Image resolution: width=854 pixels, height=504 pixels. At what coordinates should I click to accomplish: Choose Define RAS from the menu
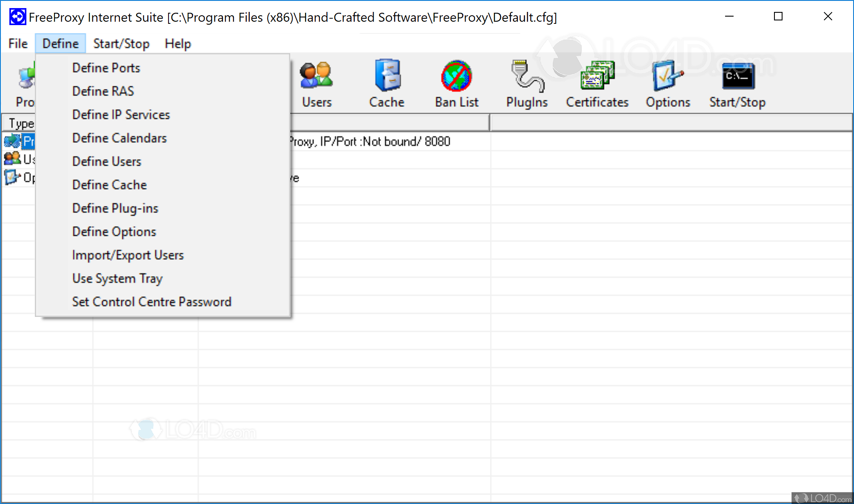point(163,91)
